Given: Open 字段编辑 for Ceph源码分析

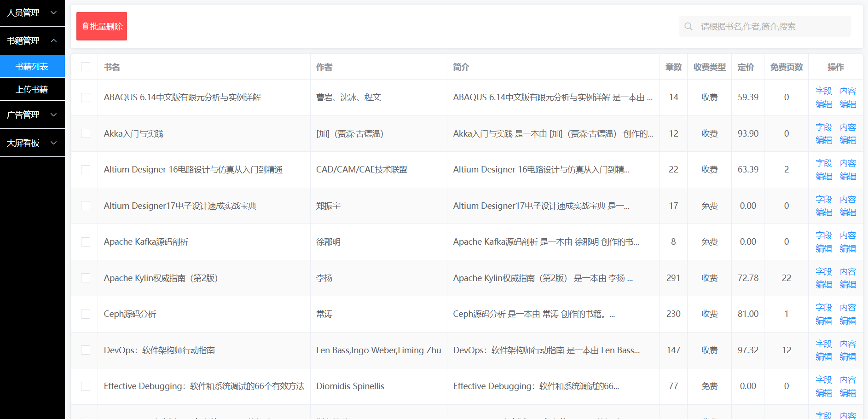Looking at the screenshot, I should point(824,314).
